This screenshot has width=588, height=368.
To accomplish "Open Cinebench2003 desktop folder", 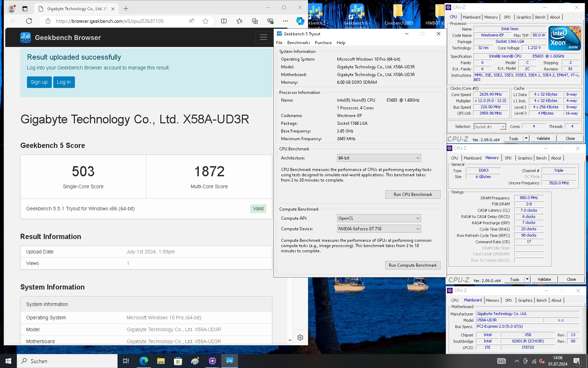I will click(x=398, y=15).
